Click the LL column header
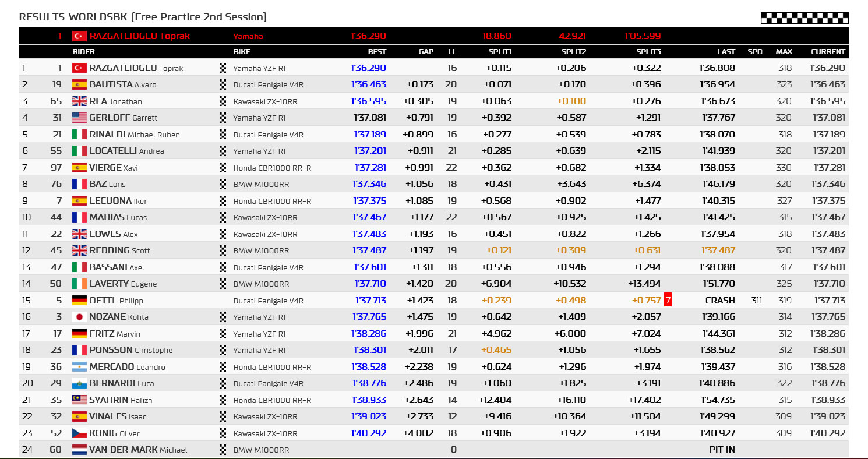This screenshot has width=868, height=459. pos(453,52)
